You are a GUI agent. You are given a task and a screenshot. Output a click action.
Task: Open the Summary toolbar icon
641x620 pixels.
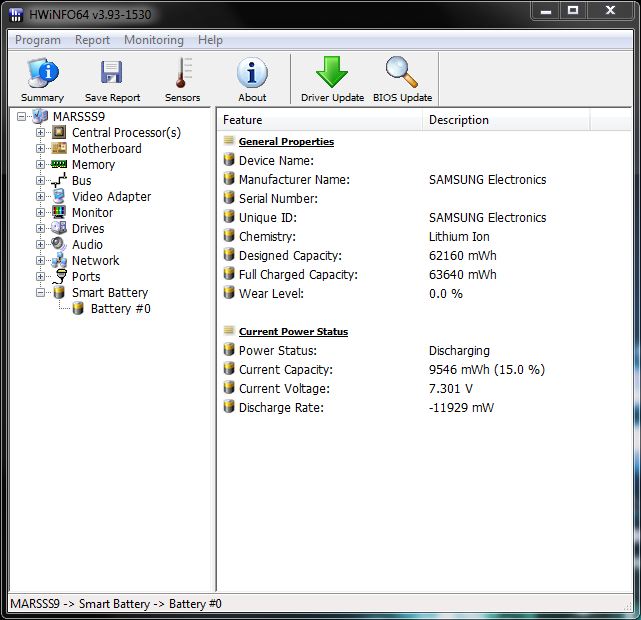click(43, 73)
